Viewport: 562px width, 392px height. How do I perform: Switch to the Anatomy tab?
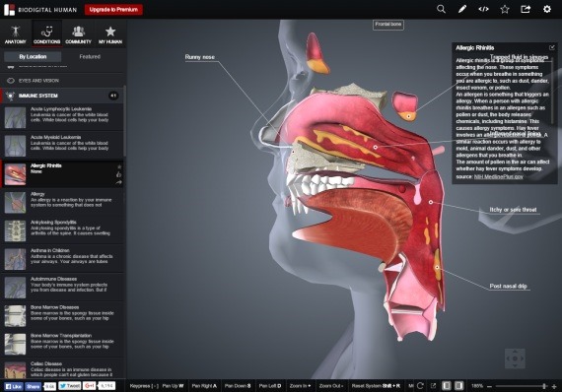[x=16, y=34]
